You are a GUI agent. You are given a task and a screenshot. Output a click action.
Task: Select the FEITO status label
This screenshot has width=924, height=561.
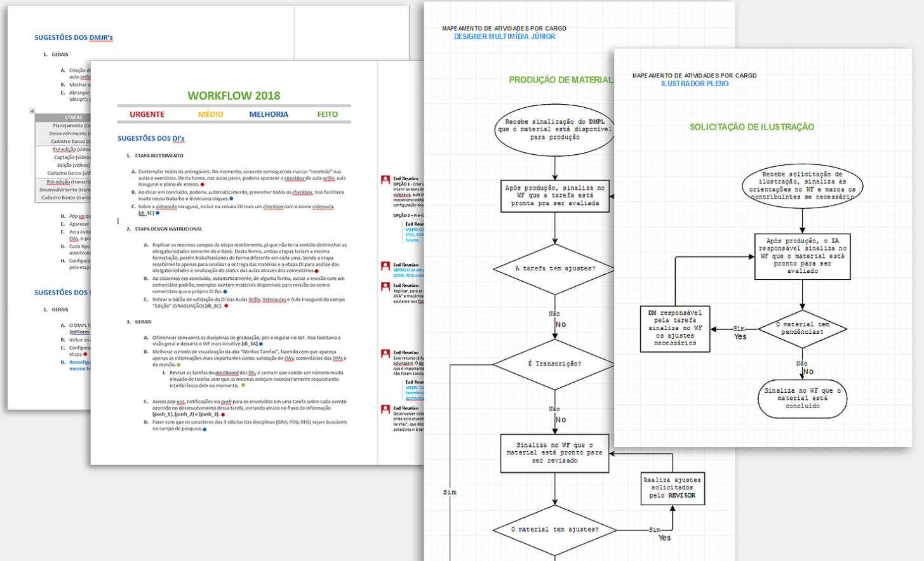point(327,114)
